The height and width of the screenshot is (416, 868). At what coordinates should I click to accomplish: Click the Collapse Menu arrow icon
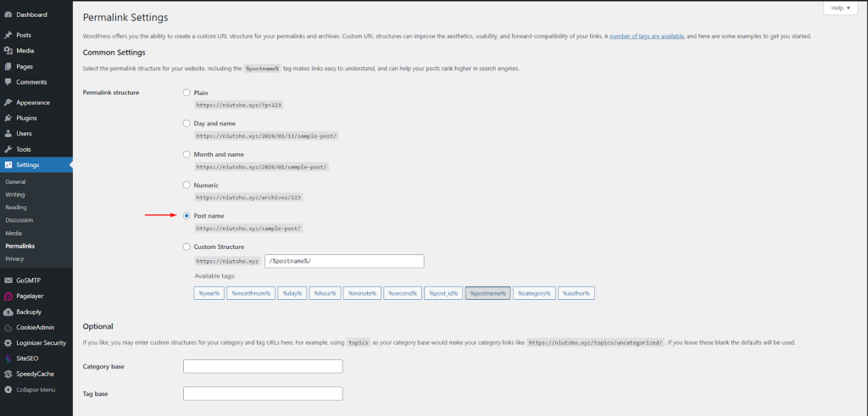pos(8,390)
